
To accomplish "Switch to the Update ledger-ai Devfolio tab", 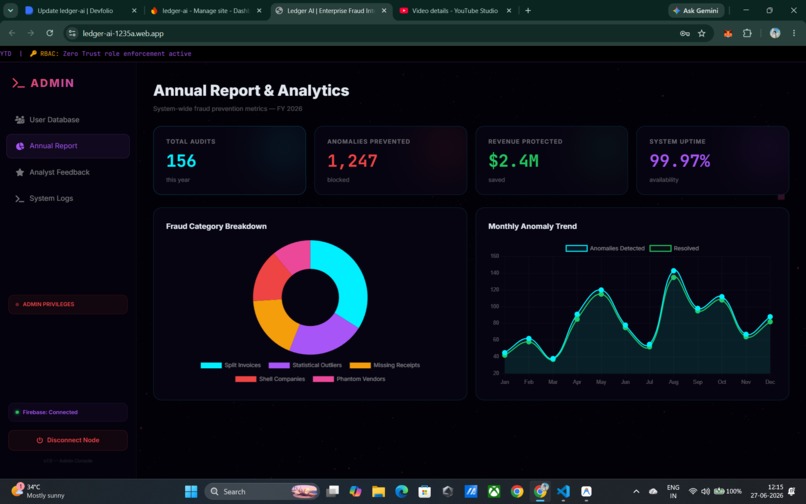I will click(81, 10).
